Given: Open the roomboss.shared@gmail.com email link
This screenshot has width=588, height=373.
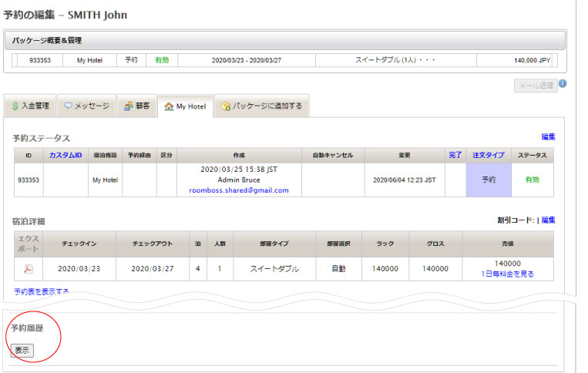Looking at the screenshot, I should [239, 190].
